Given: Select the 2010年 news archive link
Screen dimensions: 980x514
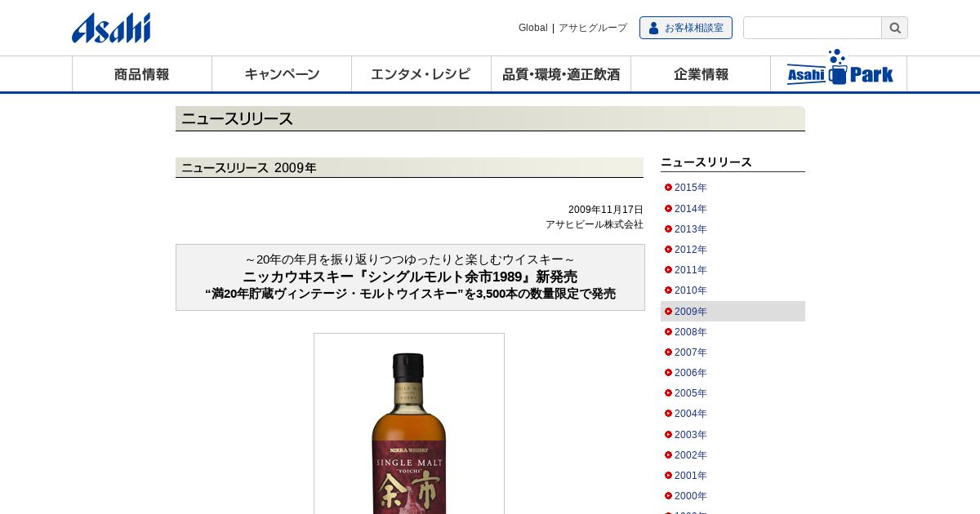Looking at the screenshot, I should point(691,290).
